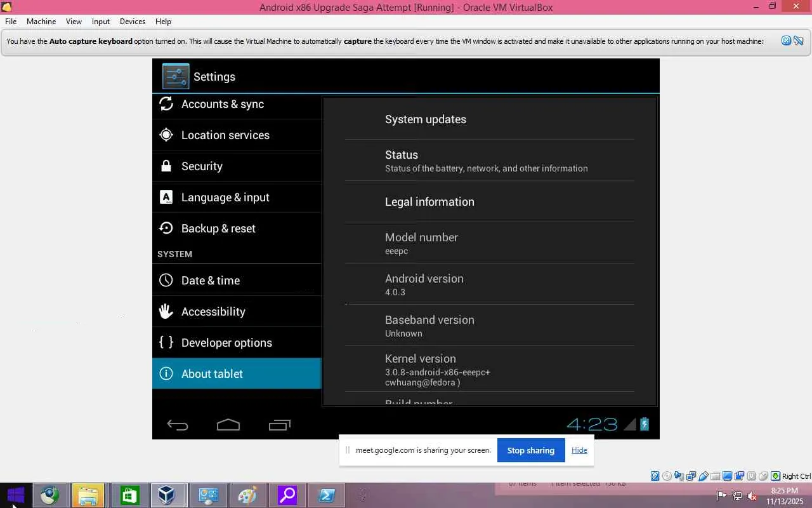
Task: Click the VirtualBox USB devices indicator
Action: coord(704,476)
